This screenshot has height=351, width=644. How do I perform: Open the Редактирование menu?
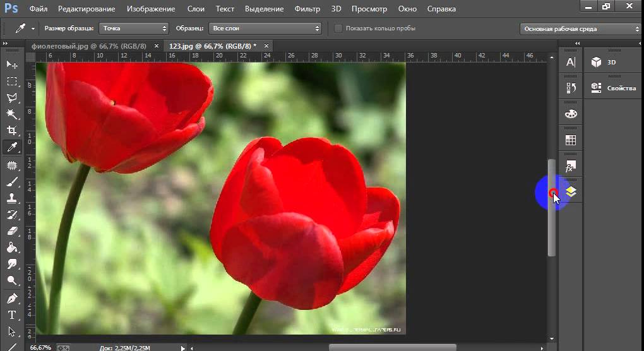[86, 9]
